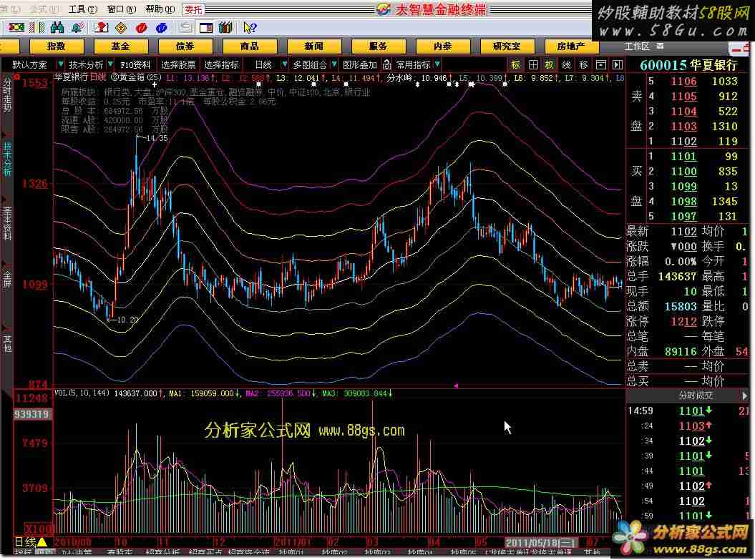Click the 1212 涨停 price value
755x560 pixels.
click(x=683, y=321)
